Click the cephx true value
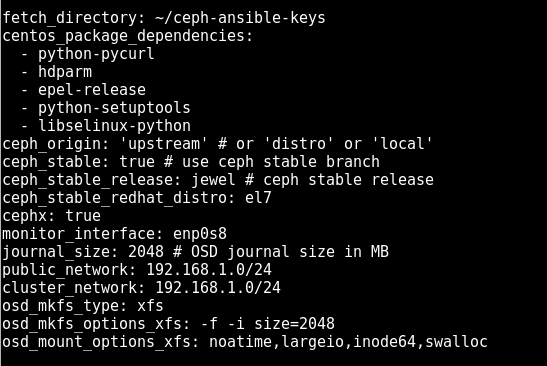The image size is (547, 366). point(83,216)
